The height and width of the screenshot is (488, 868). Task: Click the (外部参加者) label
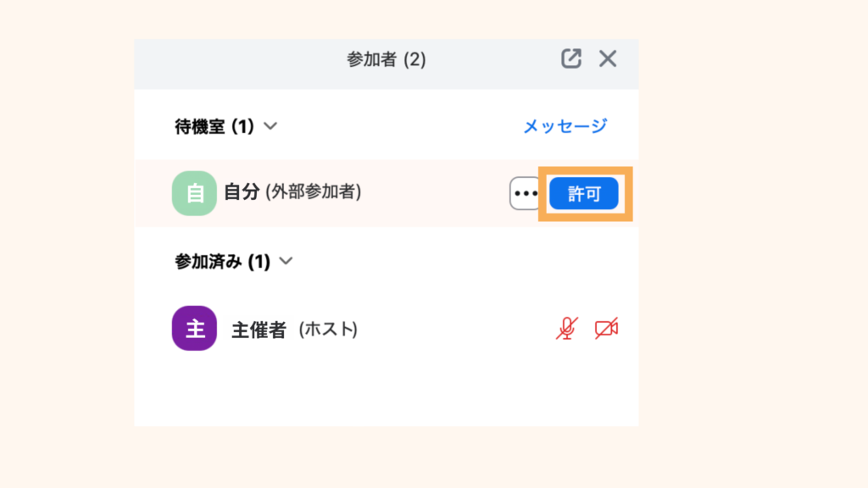click(x=314, y=192)
